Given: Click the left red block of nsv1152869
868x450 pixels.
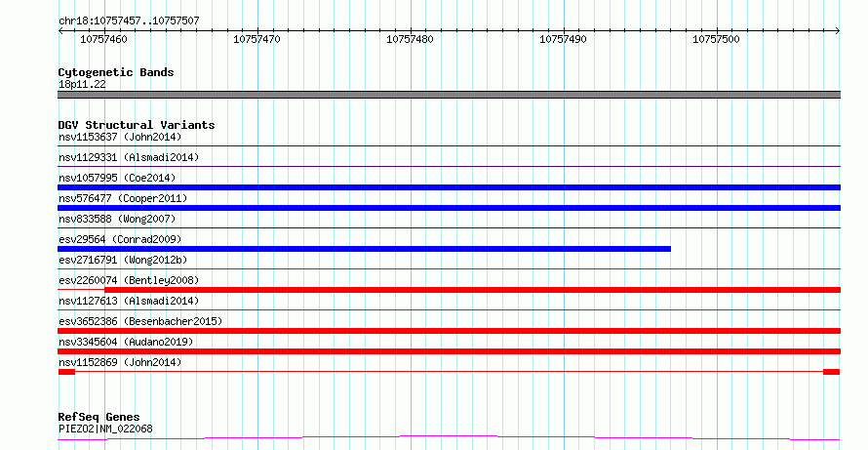Looking at the screenshot, I should 66,372.
